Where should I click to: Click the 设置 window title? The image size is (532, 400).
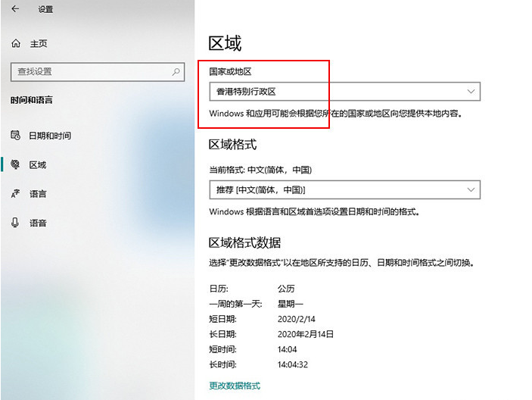[45, 9]
